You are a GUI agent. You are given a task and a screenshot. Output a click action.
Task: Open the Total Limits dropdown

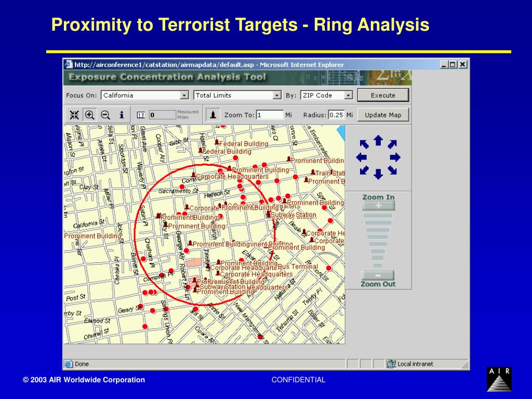click(277, 96)
